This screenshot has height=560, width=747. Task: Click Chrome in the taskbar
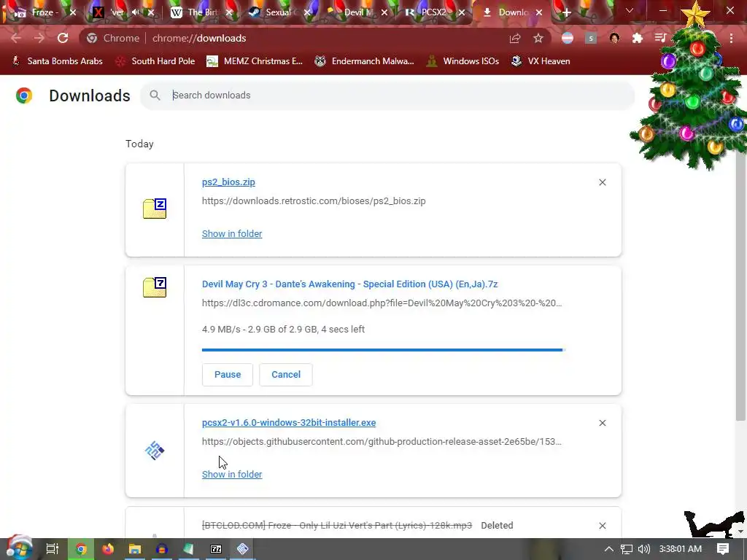coord(81,549)
